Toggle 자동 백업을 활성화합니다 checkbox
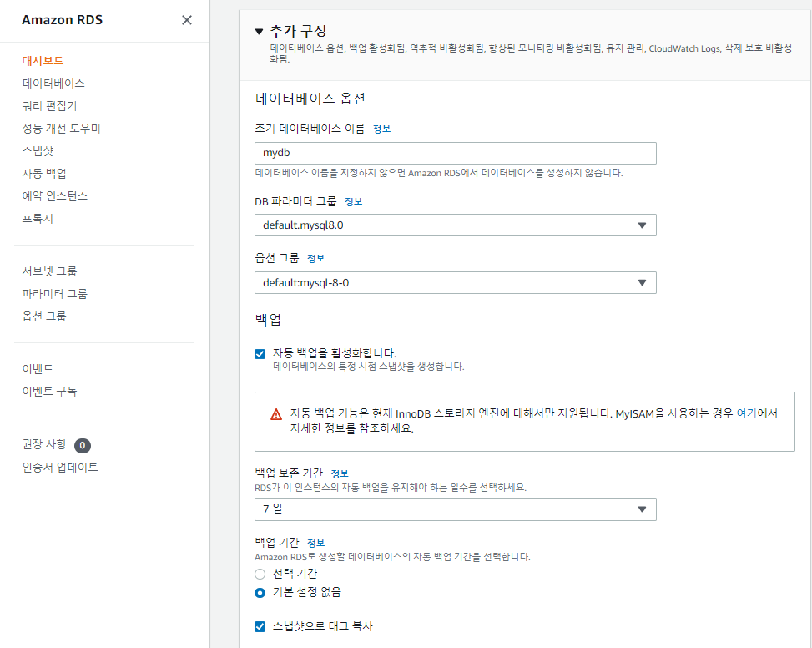The height and width of the screenshot is (648, 812). pyautogui.click(x=260, y=354)
